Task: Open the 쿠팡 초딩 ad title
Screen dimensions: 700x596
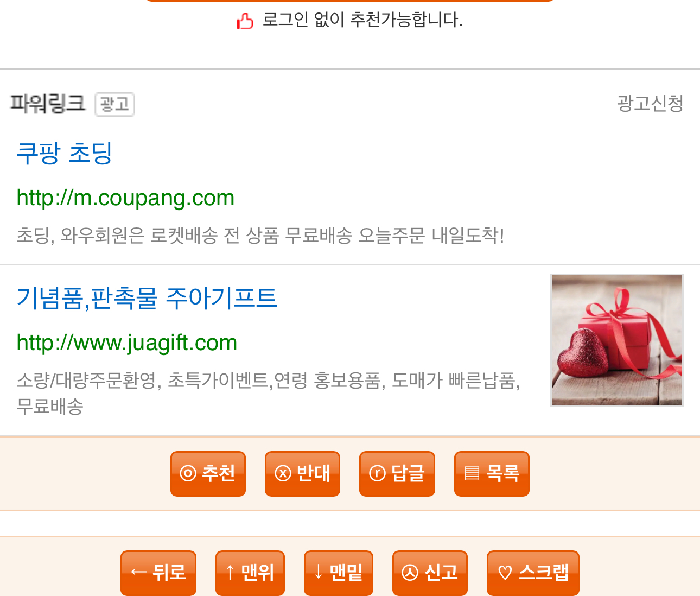Action: click(x=65, y=153)
